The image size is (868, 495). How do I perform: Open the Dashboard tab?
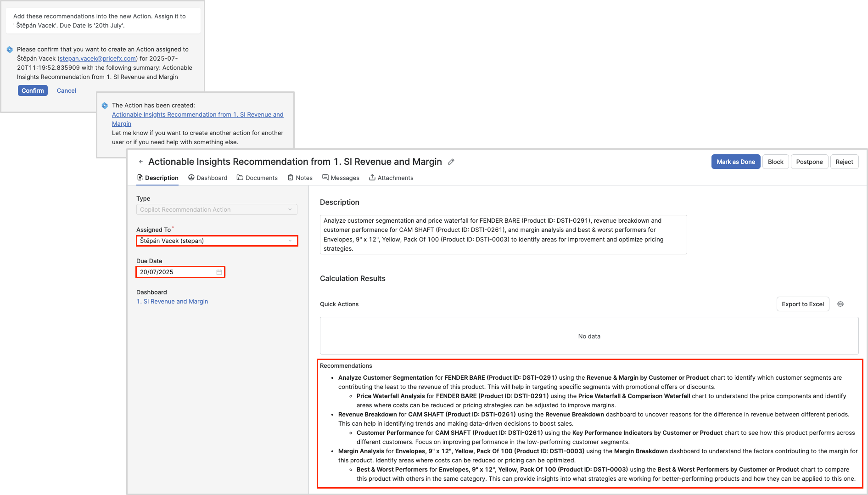(x=207, y=178)
